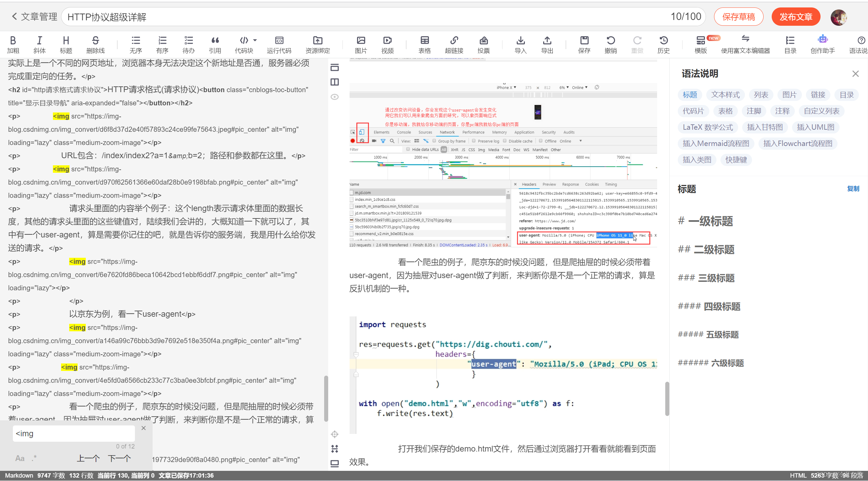Screen dimensions: 868x481
Task: Switch to 使用富文本编辑器 mode
Action: coord(746,44)
